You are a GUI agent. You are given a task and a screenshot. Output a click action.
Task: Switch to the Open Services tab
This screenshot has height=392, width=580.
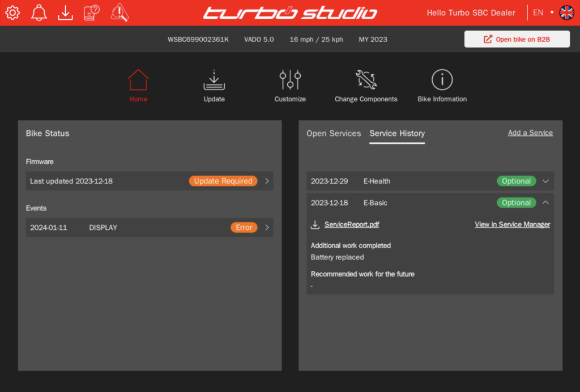(334, 134)
